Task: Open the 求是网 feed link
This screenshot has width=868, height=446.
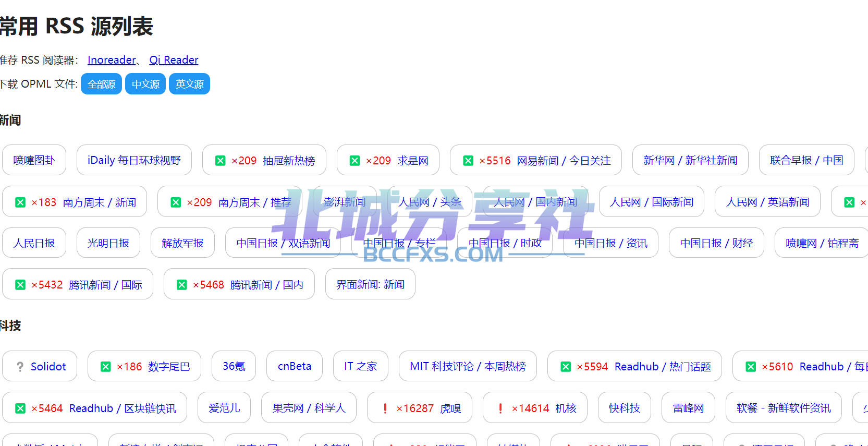Action: (413, 161)
